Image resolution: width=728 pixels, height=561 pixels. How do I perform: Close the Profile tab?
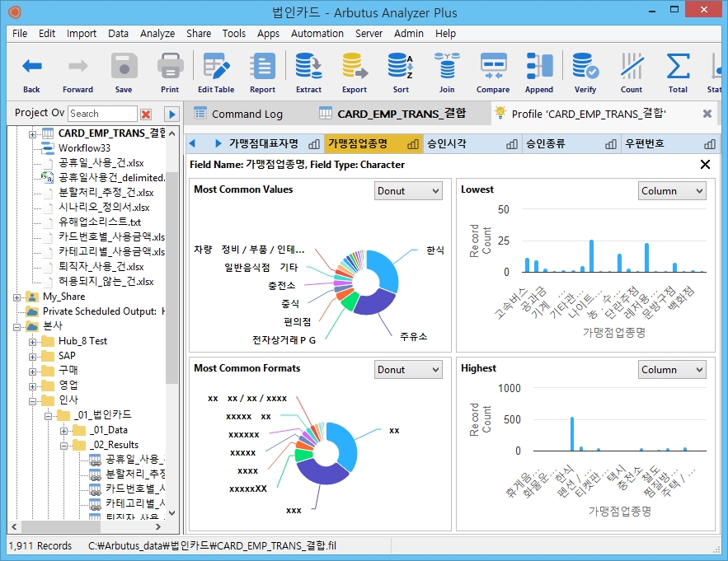click(707, 114)
